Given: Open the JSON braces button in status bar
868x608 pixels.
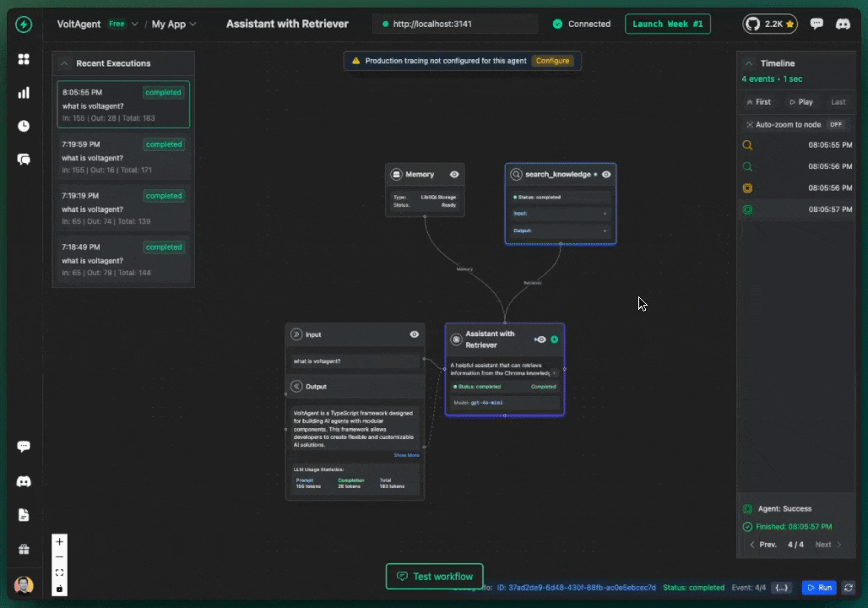Looking at the screenshot, I should 781,588.
